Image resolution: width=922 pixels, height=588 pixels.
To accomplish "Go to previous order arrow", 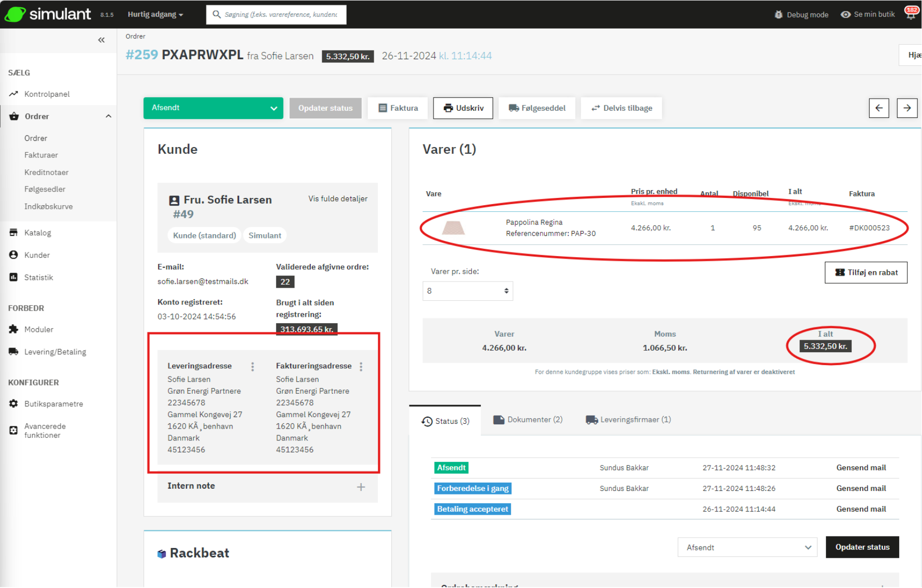I will tap(878, 108).
